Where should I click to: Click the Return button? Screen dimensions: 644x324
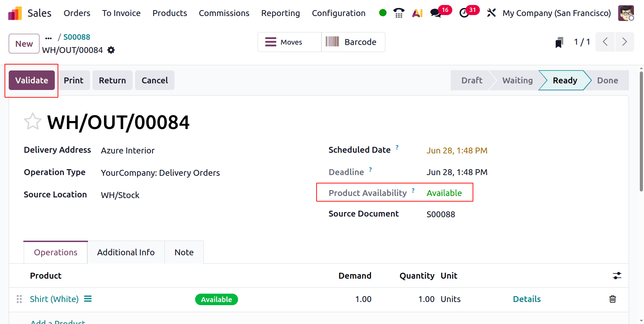point(112,80)
